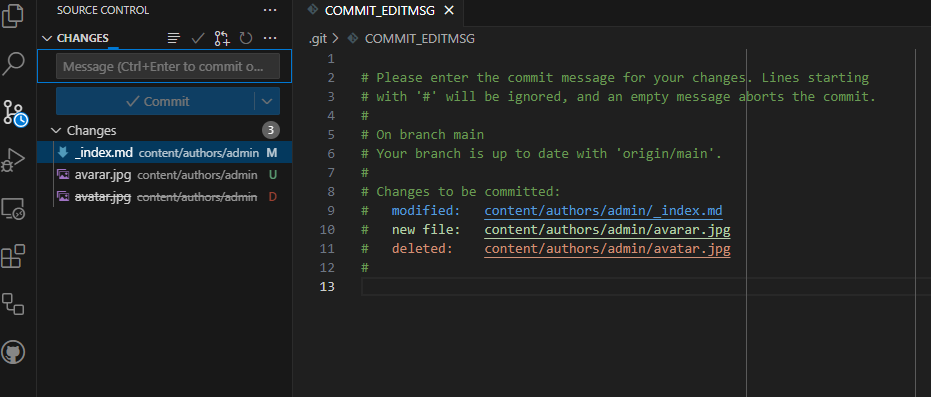Open more actions menu beside refresh icon

[x=270, y=39]
